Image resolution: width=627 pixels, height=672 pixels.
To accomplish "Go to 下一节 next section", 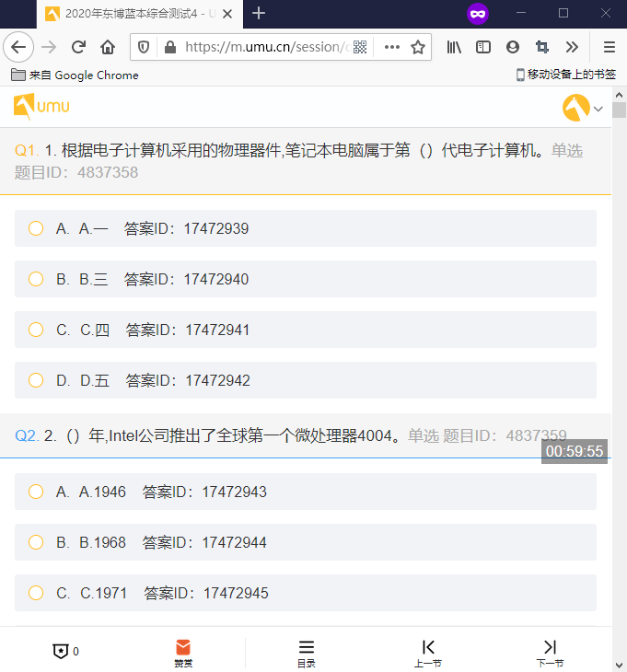I will pos(550,654).
